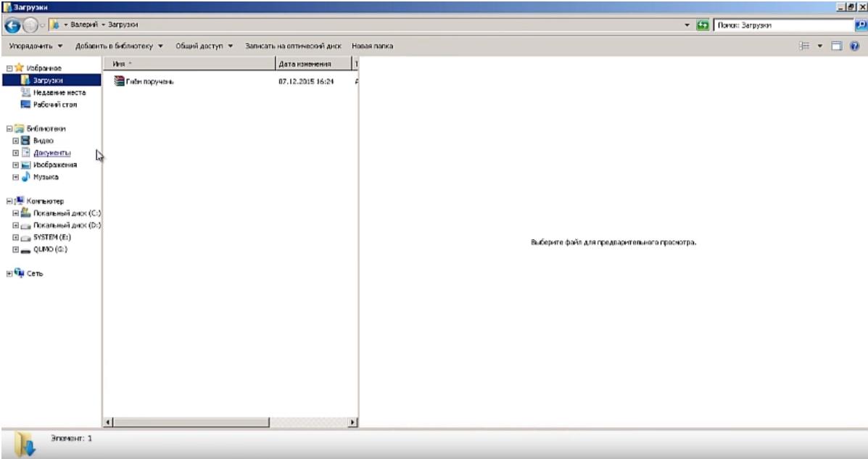Expand the Сеть tree node
This screenshot has height=459, width=868.
click(x=8, y=273)
